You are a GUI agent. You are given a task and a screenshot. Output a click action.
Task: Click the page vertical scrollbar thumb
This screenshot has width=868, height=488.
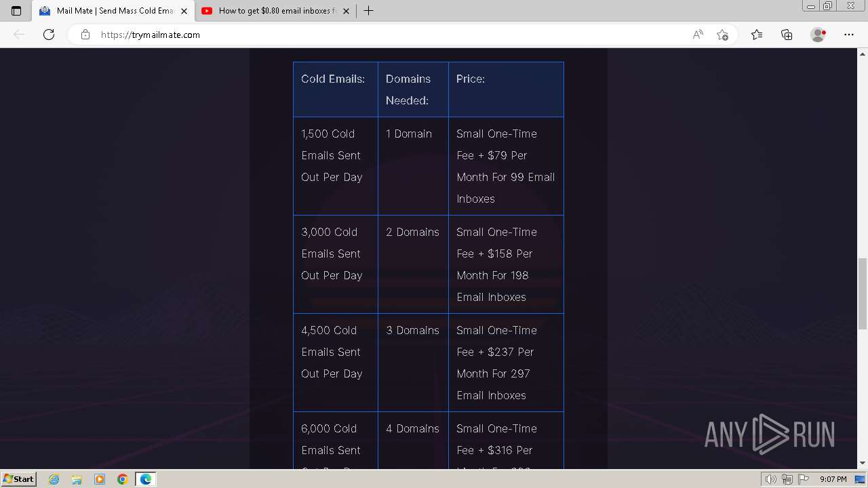[x=863, y=293]
